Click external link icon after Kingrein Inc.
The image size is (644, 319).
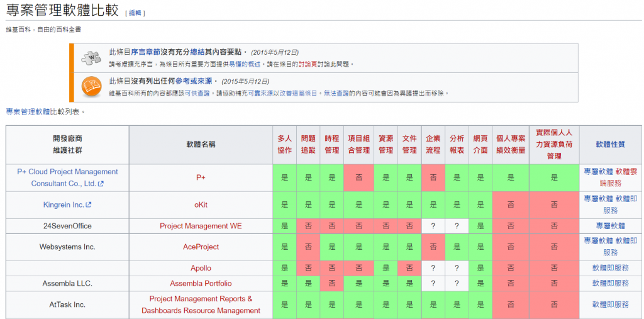(x=88, y=204)
